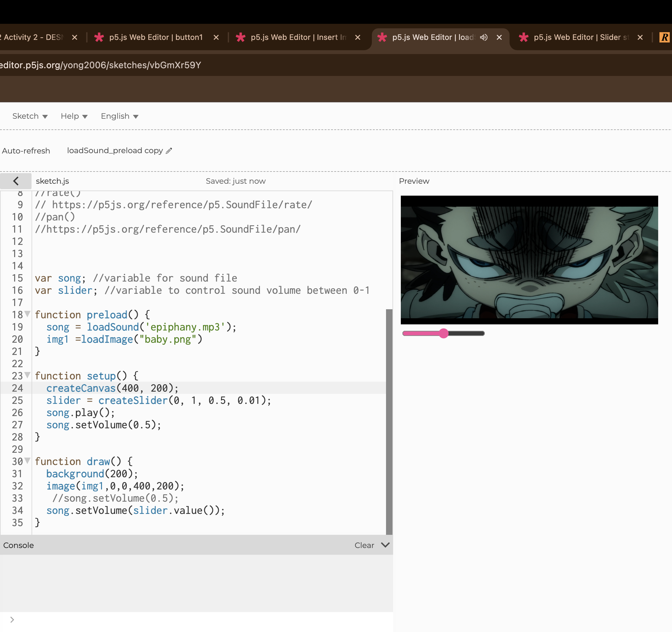Viewport: 672px width, 632px height.
Task: Switch to the p5.js button1 browser tab
Action: click(x=155, y=37)
